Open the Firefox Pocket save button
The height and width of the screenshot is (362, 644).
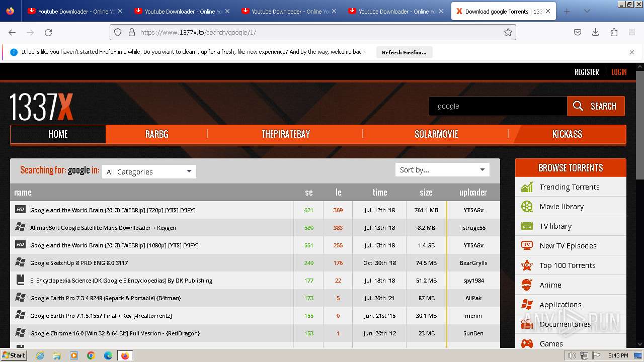(x=578, y=32)
